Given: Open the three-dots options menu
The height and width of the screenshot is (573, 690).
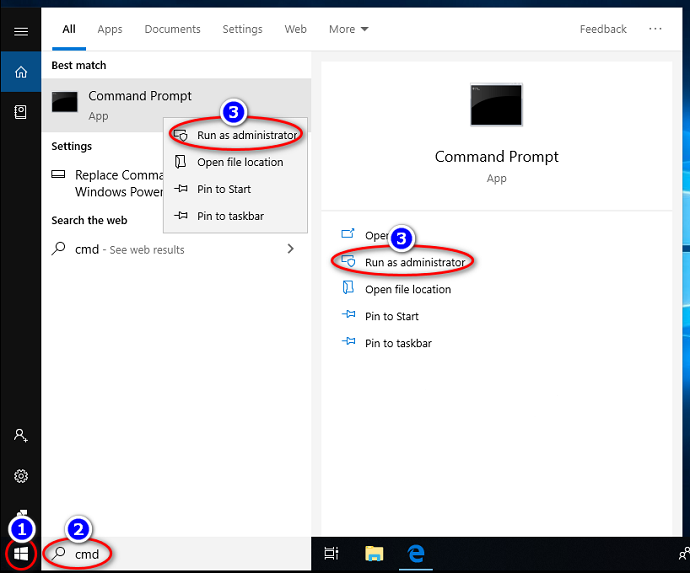Looking at the screenshot, I should (655, 29).
